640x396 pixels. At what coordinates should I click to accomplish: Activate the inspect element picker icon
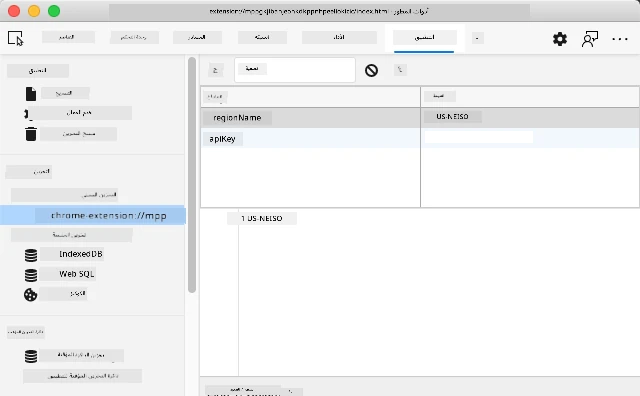[16, 38]
